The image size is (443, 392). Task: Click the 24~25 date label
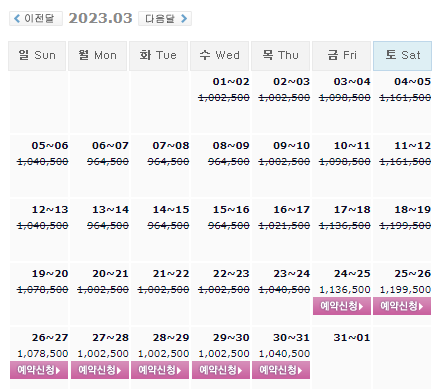coord(352,274)
